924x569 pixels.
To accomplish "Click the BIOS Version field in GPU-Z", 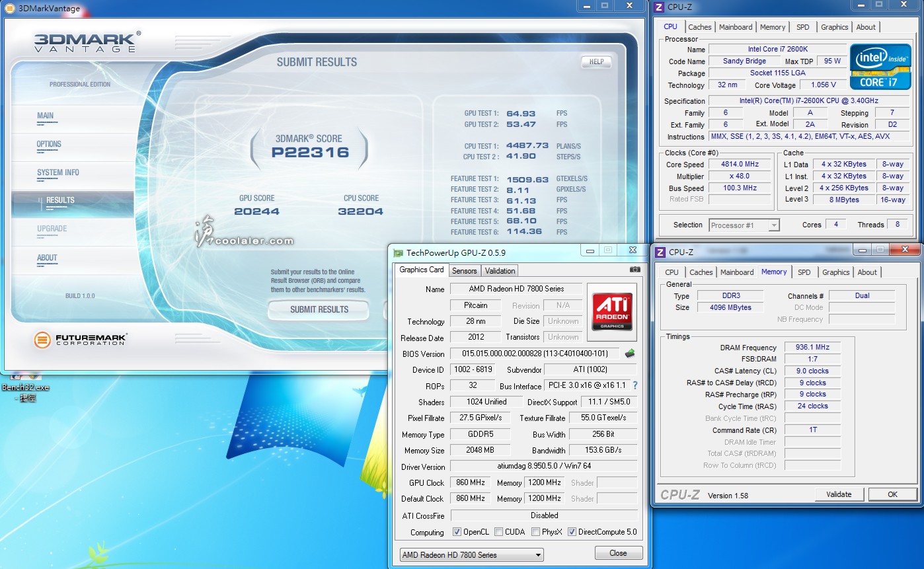I will click(535, 354).
